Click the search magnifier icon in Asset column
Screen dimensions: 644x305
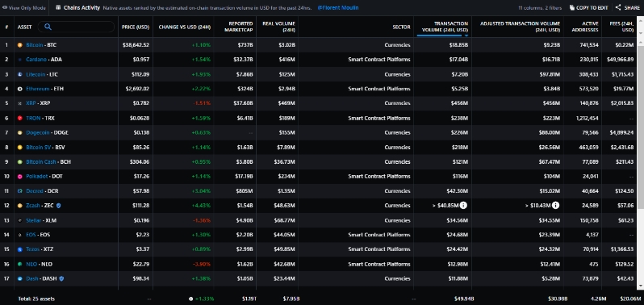point(48,27)
